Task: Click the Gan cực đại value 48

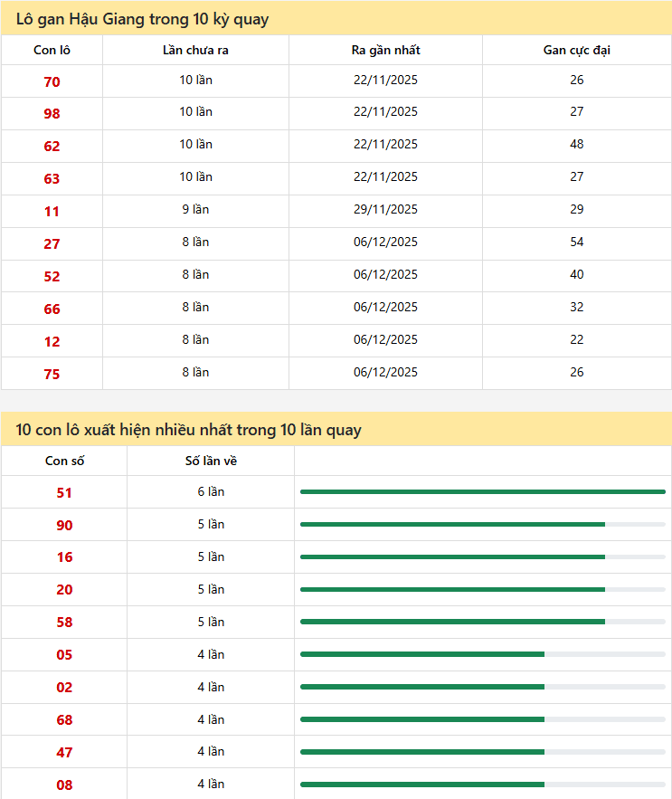Action: click(576, 145)
